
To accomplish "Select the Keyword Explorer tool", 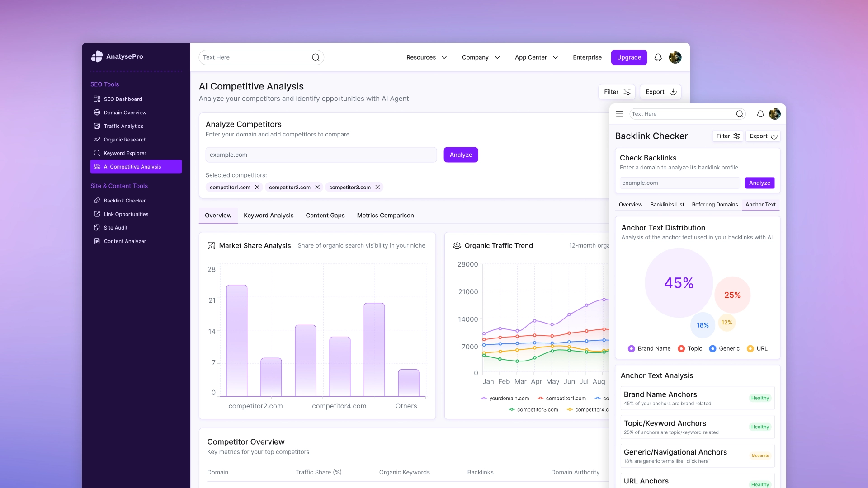I will click(x=125, y=153).
